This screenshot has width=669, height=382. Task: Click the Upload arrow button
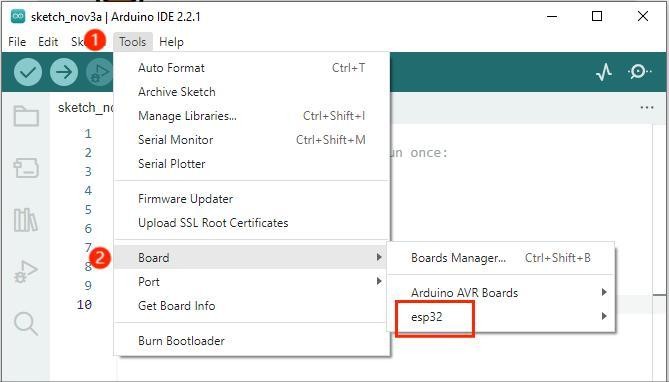(x=64, y=72)
